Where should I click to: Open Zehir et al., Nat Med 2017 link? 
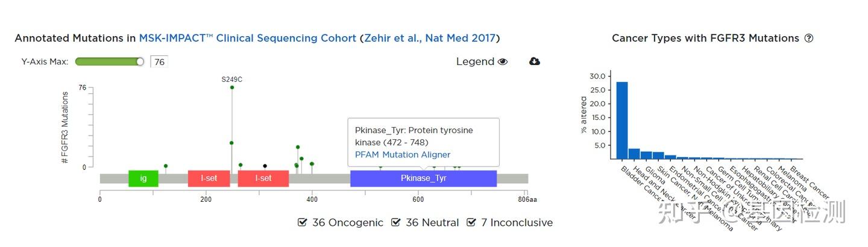[x=430, y=38]
